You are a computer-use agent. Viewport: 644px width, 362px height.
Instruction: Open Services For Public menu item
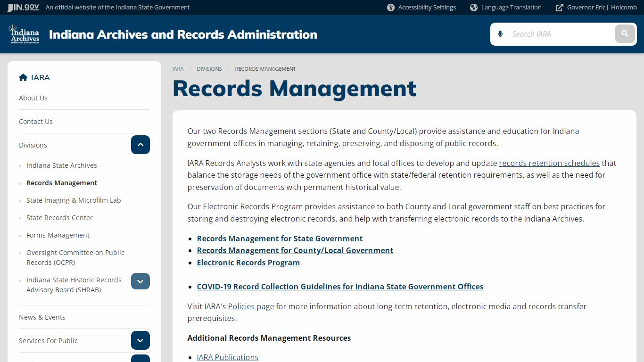48,341
